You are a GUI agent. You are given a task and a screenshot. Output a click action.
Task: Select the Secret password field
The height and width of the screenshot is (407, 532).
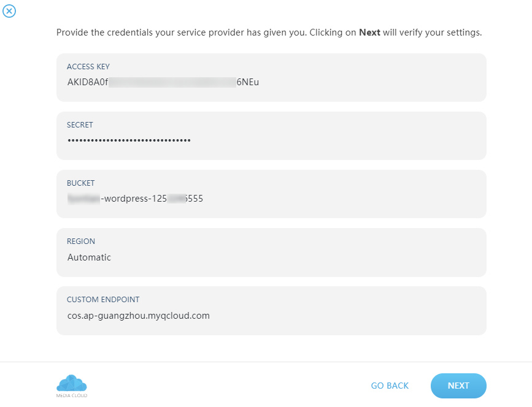point(271,135)
